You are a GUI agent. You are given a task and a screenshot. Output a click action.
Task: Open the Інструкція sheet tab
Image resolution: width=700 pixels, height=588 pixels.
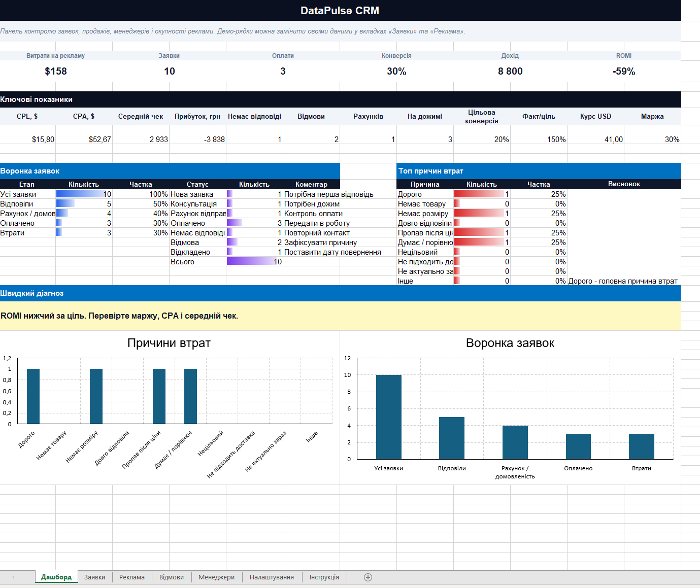tap(324, 577)
